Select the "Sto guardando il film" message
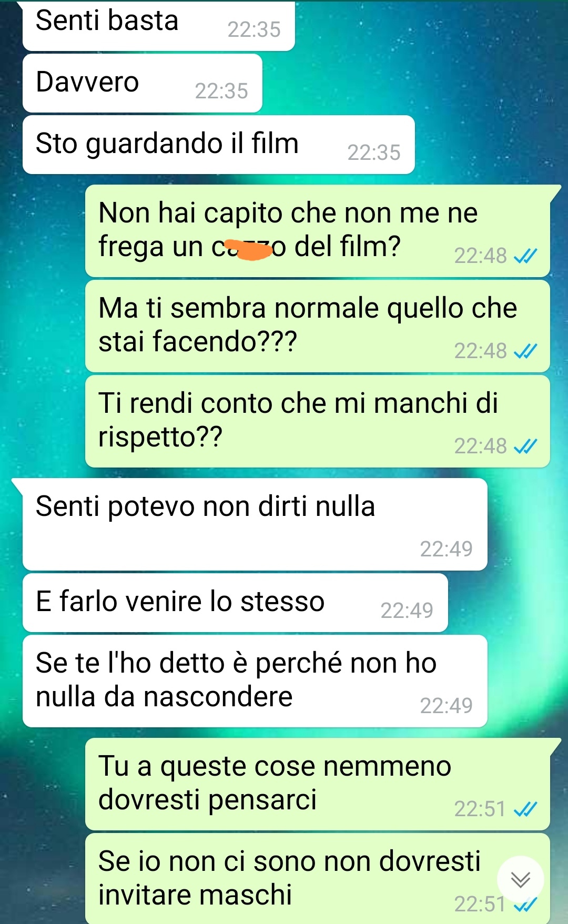 tap(219, 145)
